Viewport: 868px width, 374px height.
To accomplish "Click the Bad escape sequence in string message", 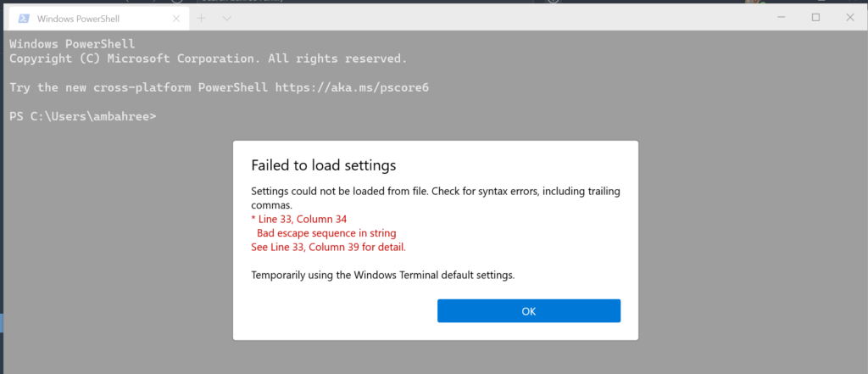I will (326, 233).
